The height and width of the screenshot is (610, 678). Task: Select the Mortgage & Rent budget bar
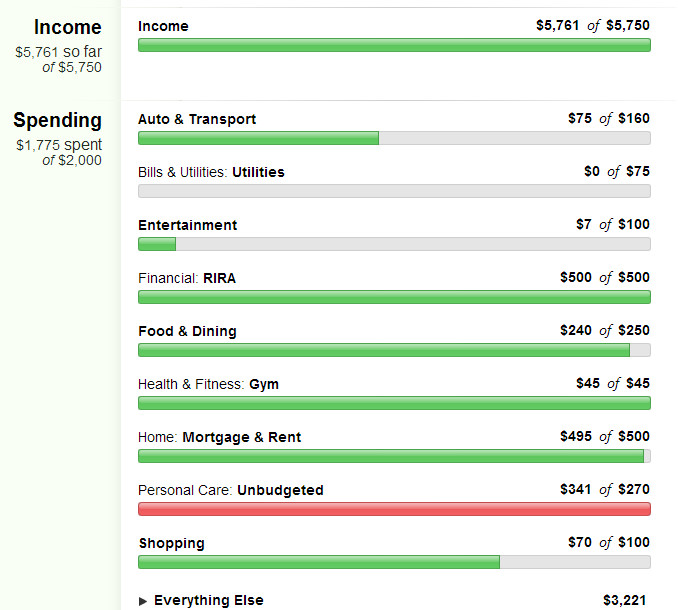(394, 456)
